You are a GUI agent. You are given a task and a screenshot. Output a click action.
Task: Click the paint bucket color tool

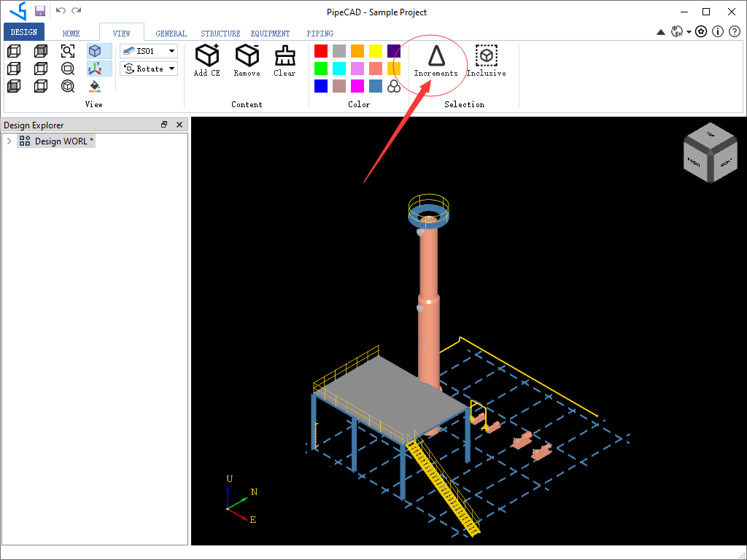click(94, 86)
